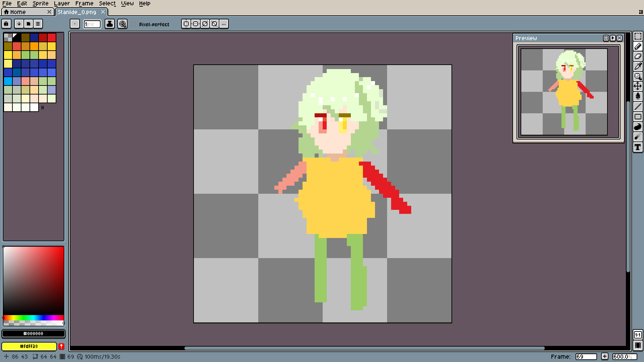Select the Eraser tool

pos(638,56)
